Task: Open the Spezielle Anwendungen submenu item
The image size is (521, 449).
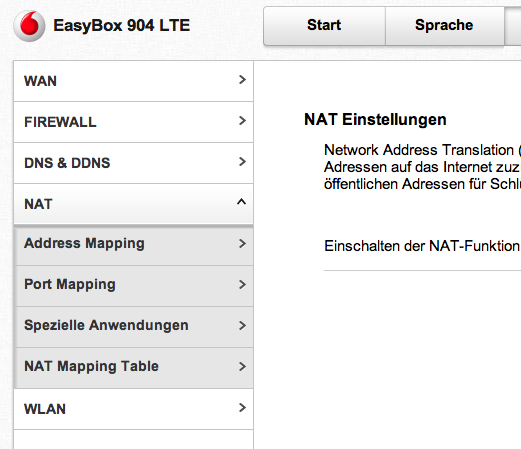Action: (133, 327)
